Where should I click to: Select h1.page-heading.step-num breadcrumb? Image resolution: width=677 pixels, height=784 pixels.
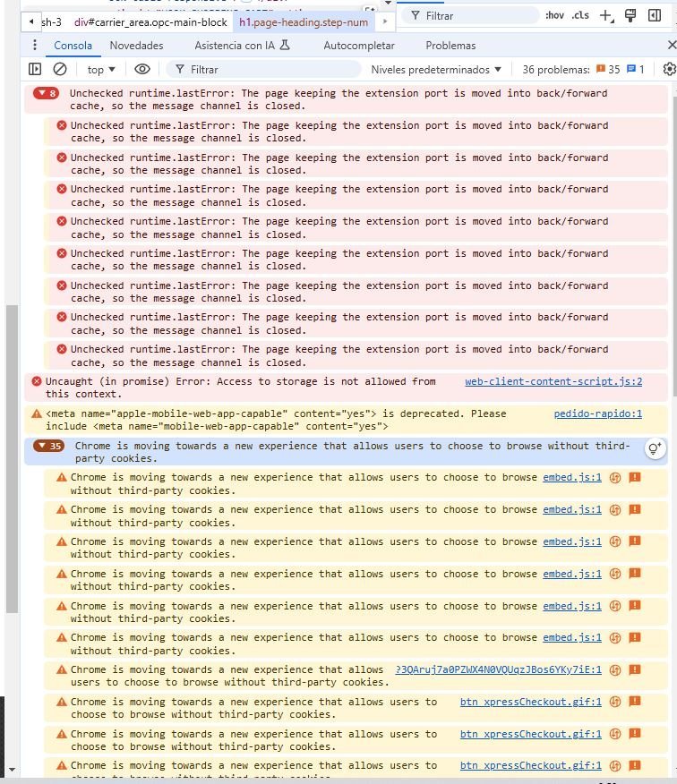(304, 22)
